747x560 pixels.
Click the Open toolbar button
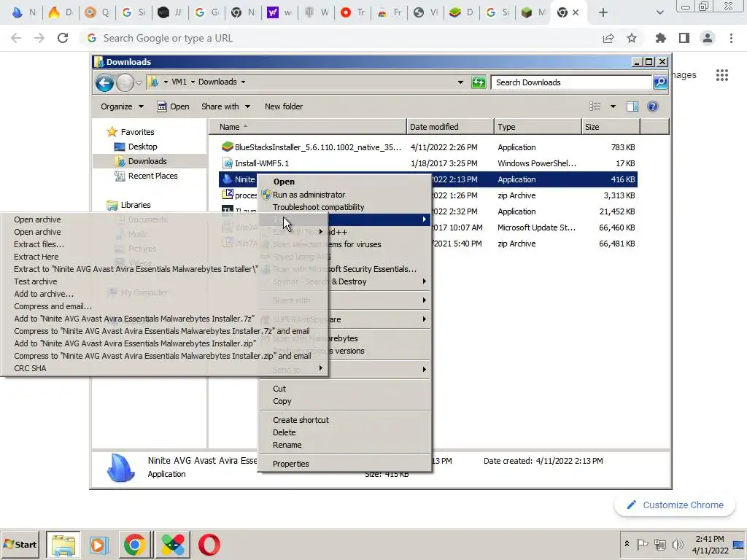point(174,106)
